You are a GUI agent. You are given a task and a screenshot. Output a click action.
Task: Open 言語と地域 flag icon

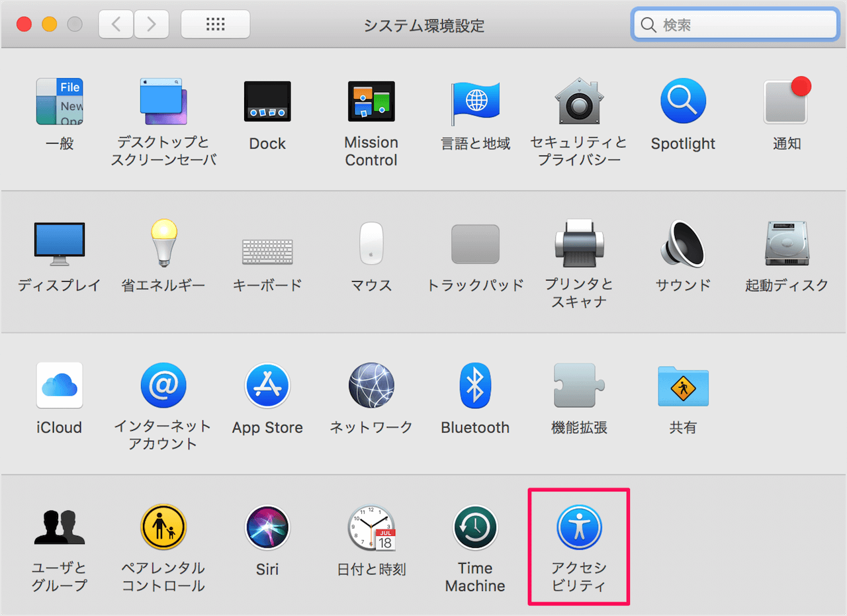pos(475,102)
